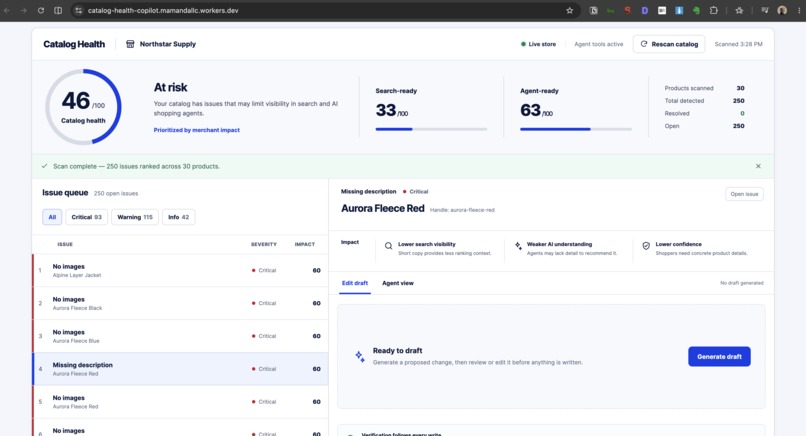The image size is (806, 436).
Task: Select issue row 5, No images Aurora Fleece Red
Action: [x=180, y=402]
